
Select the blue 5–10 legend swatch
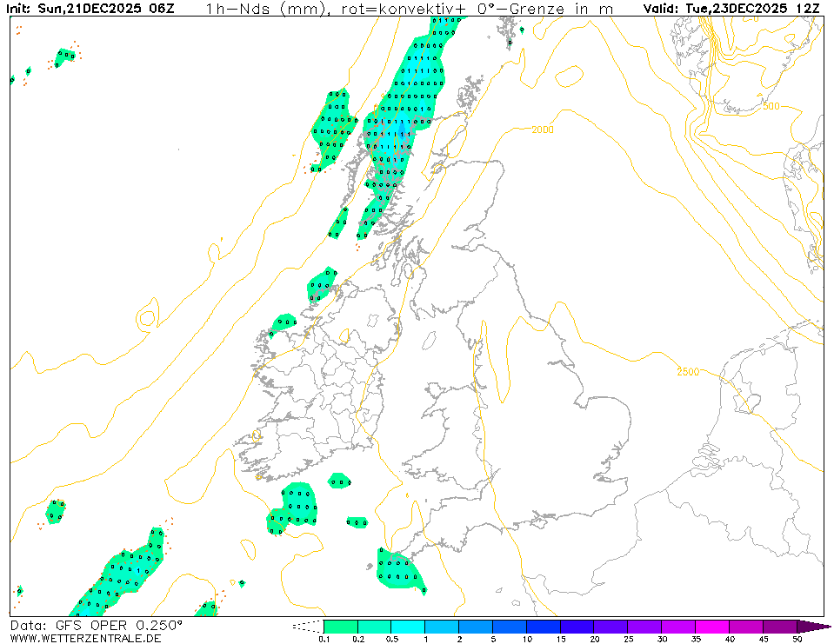(x=510, y=626)
